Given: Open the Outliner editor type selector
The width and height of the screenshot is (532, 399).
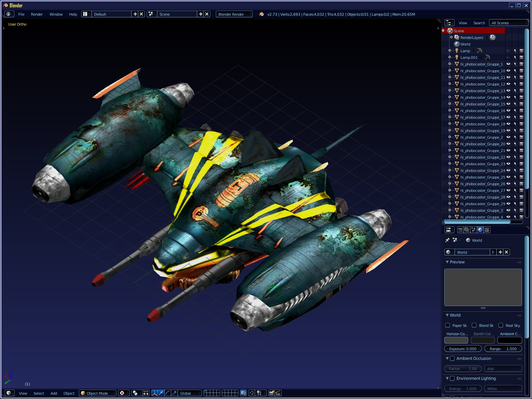Looking at the screenshot, I should click(449, 23).
